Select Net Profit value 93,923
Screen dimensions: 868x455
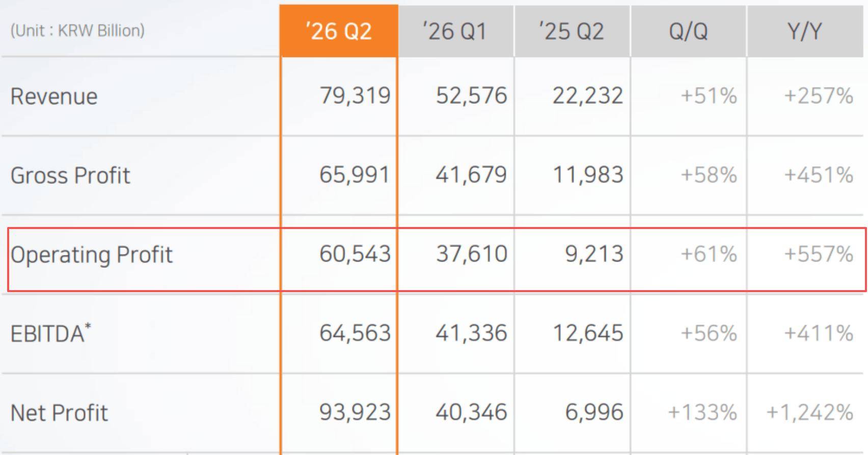pyautogui.click(x=355, y=412)
